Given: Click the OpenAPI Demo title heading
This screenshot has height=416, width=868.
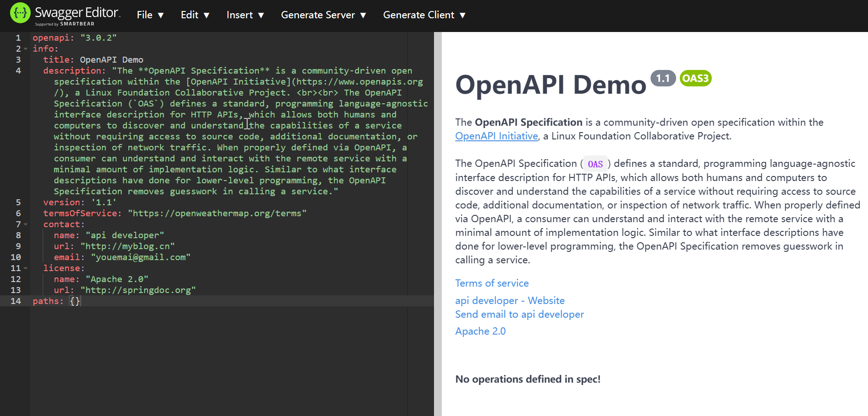Looking at the screenshot, I should pyautogui.click(x=550, y=85).
